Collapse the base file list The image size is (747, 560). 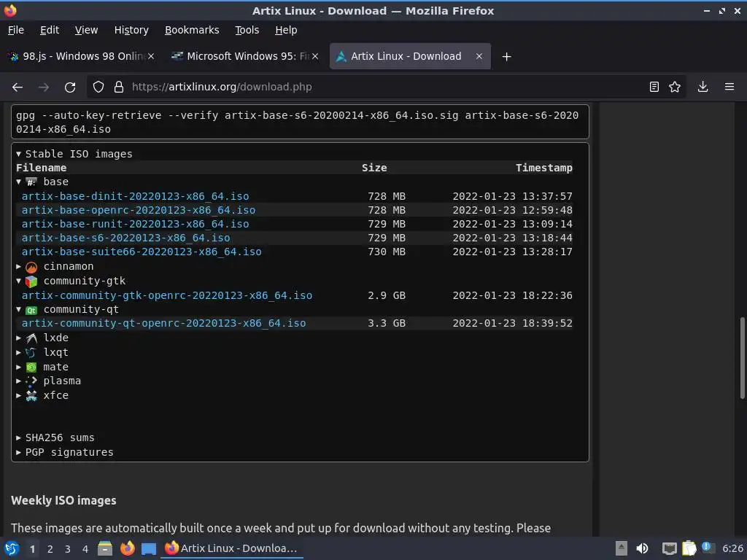point(18,182)
